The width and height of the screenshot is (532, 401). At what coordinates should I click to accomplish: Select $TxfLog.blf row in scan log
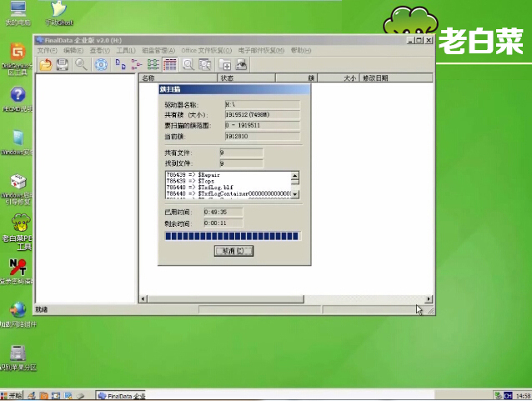coord(228,188)
